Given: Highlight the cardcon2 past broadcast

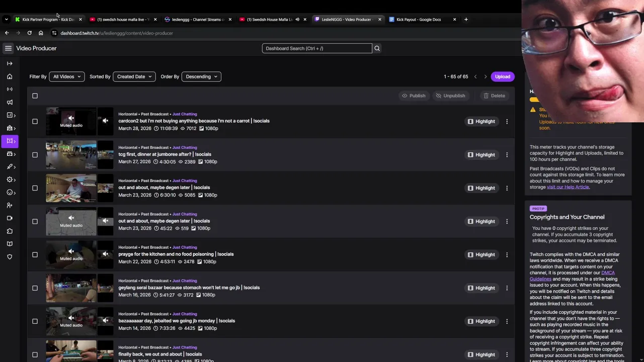Looking at the screenshot, I should pos(481,121).
